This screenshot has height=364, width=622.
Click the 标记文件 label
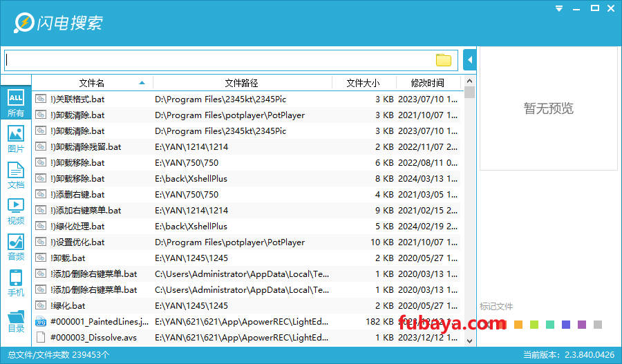(496, 306)
